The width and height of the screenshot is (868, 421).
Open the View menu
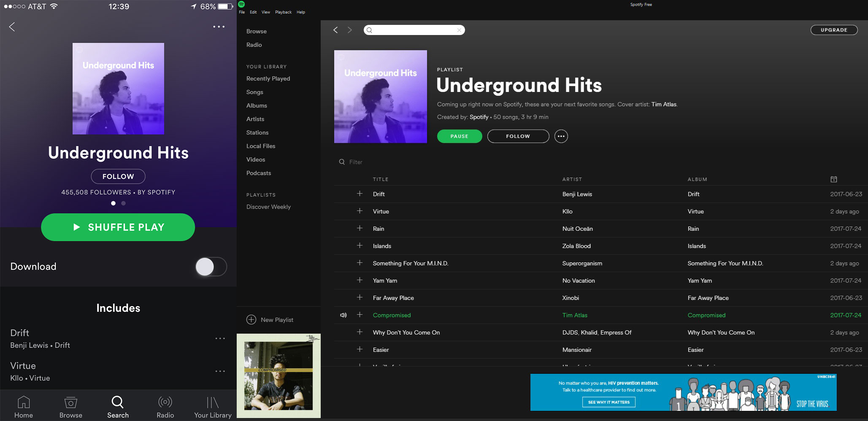point(265,12)
